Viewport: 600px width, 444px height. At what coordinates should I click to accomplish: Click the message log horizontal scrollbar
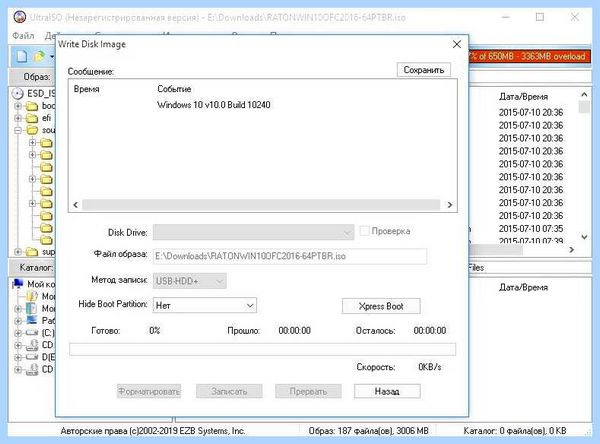point(261,205)
